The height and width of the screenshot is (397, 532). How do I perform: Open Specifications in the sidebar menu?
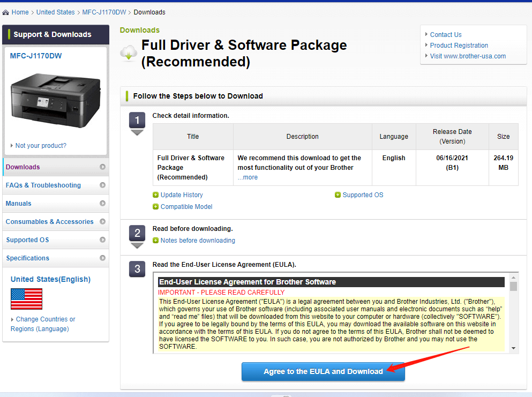tap(56, 258)
